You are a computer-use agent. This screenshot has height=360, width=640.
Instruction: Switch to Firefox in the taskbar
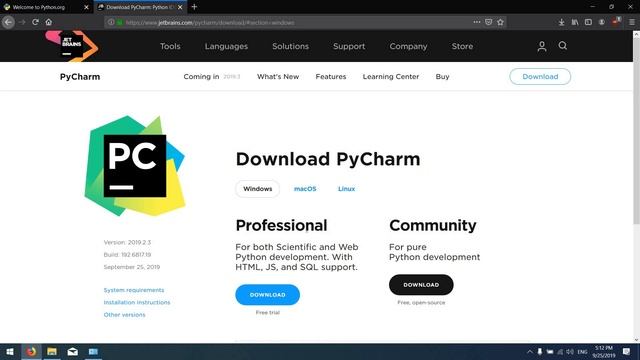click(31, 352)
